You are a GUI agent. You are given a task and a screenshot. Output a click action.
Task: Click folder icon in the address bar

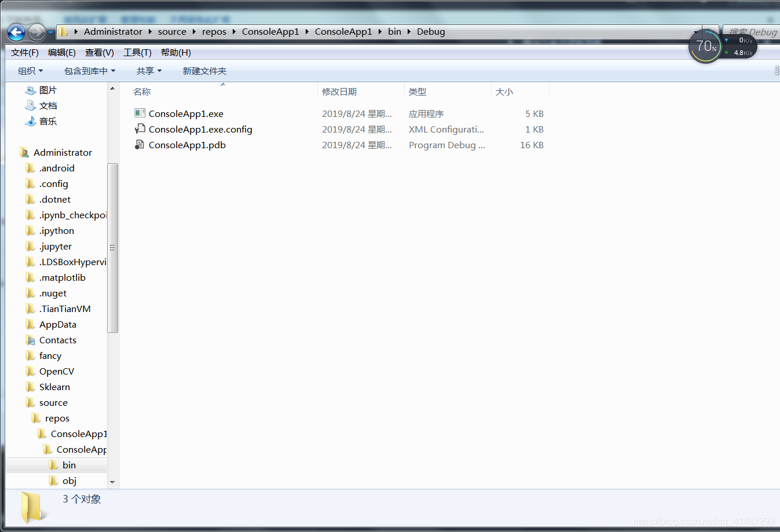click(x=63, y=31)
